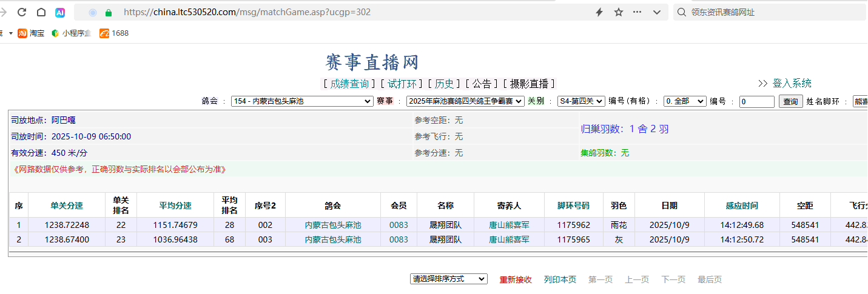The height and width of the screenshot is (294, 868).
Task: Click the 重新接收 link
Action: (516, 279)
